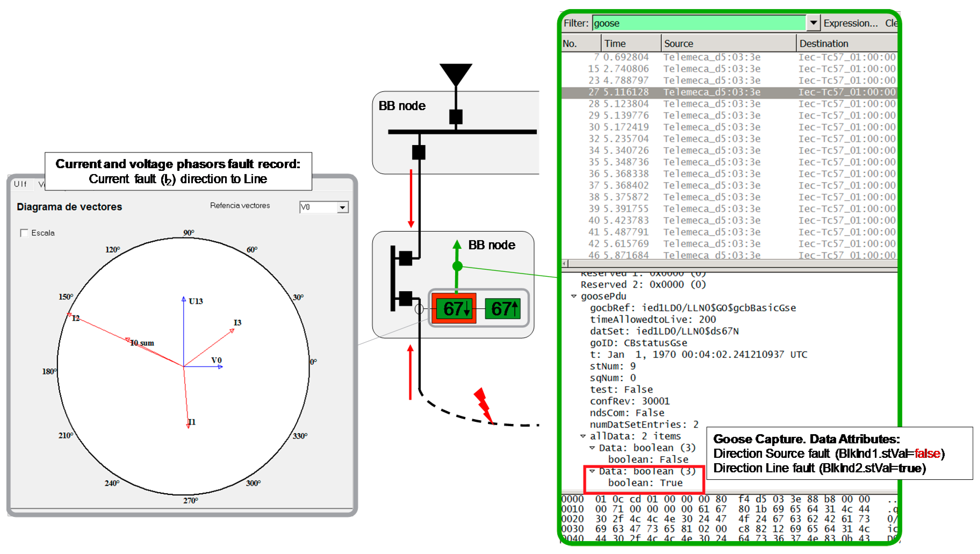This screenshot has height=554, width=980.
Task: Collapse the goosePdu tree node
Action: 574,296
